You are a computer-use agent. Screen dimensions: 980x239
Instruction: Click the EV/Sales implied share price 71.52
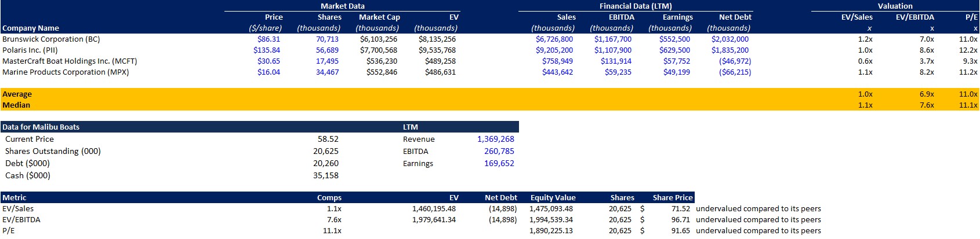(680, 209)
